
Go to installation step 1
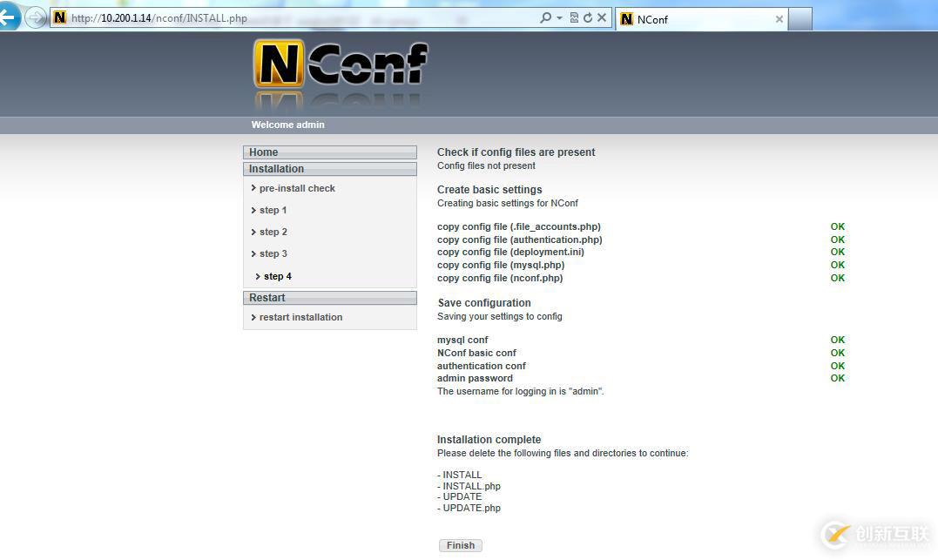(273, 210)
